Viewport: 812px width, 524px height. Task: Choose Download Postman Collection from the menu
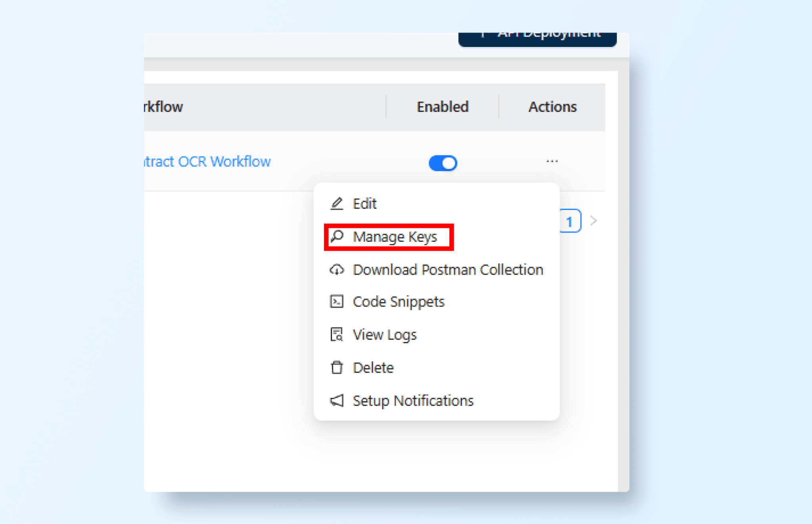tap(447, 270)
